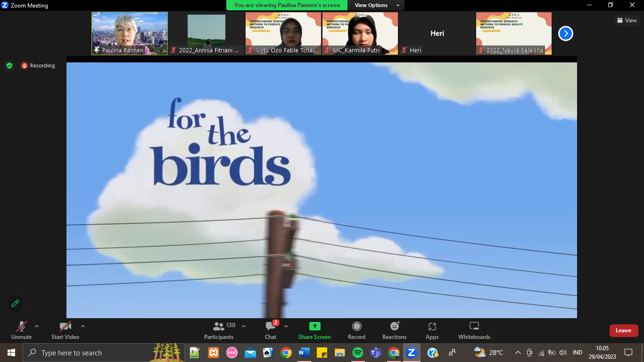Open Wi-Fi network settings in tray
The image size is (644, 362).
(541, 353)
